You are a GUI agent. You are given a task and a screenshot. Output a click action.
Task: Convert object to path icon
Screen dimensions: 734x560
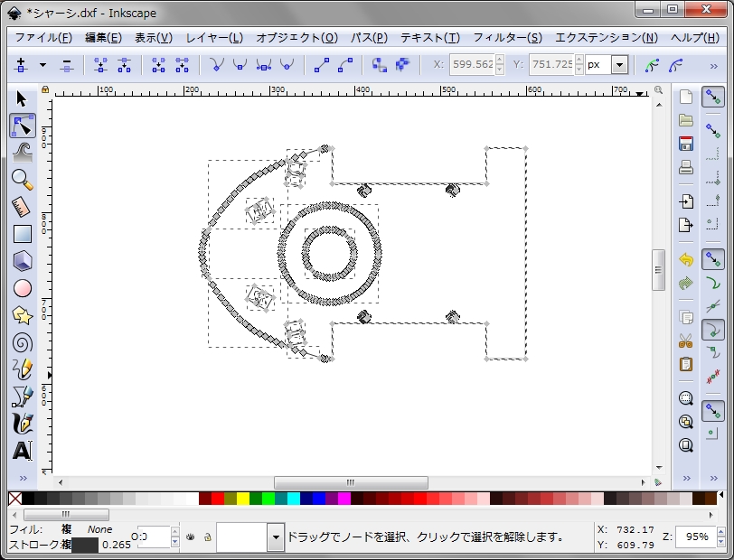(379, 65)
